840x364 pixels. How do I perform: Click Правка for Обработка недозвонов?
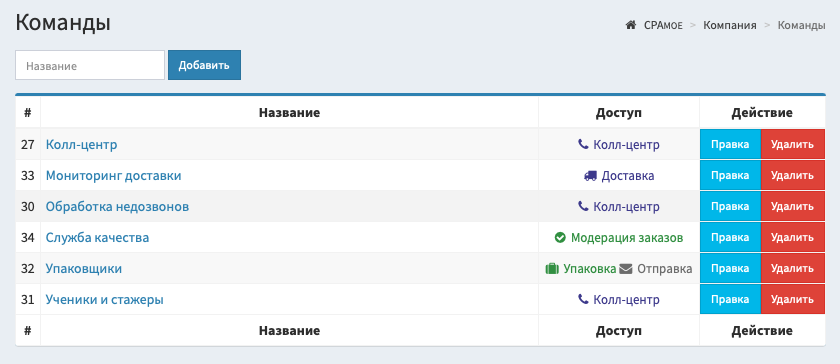(x=730, y=206)
